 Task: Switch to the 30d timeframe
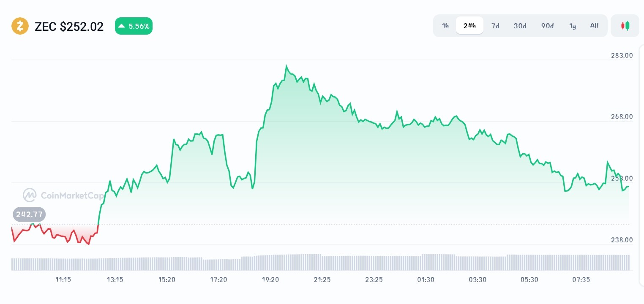[520, 26]
